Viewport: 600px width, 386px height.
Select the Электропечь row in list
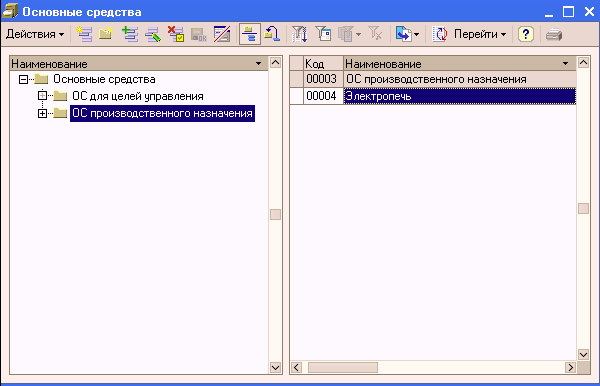433,96
